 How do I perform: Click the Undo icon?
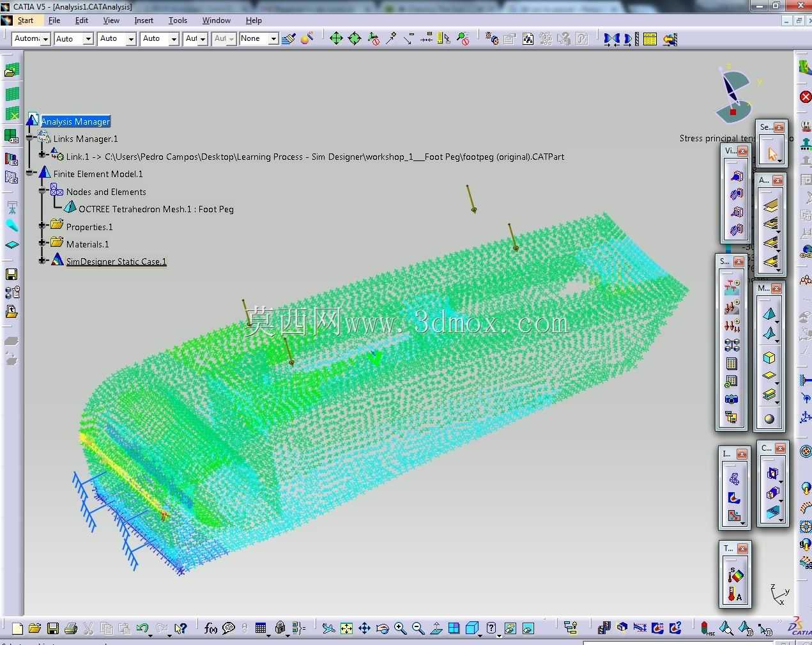[x=142, y=629]
